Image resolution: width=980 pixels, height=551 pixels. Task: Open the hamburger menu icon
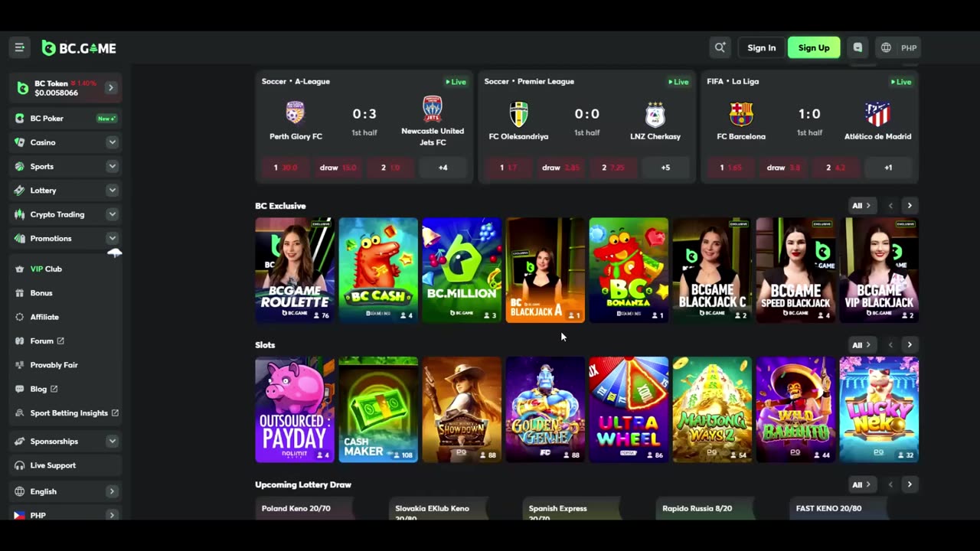(20, 47)
